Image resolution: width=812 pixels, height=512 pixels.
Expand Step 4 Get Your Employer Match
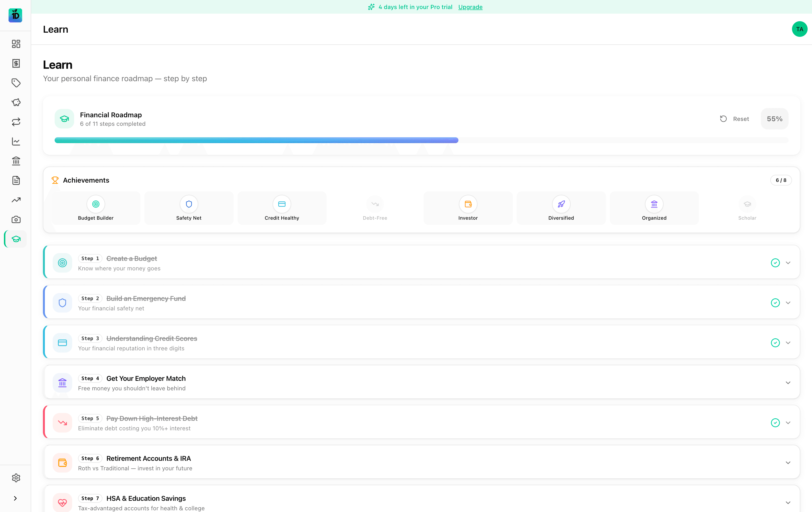tap(788, 383)
